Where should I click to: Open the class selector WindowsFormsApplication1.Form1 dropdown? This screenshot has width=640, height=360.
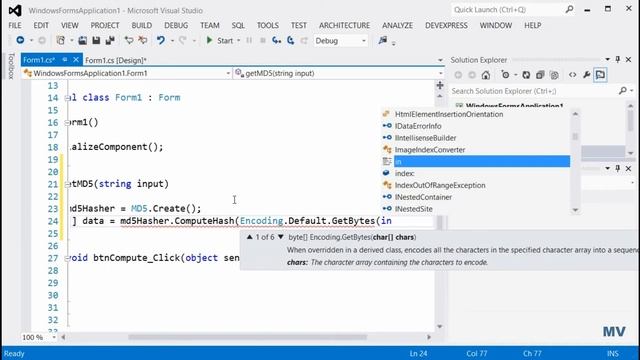point(228,73)
